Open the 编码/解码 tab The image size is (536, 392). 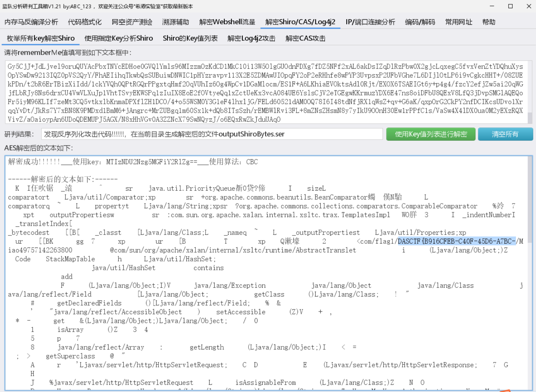pos(420,22)
